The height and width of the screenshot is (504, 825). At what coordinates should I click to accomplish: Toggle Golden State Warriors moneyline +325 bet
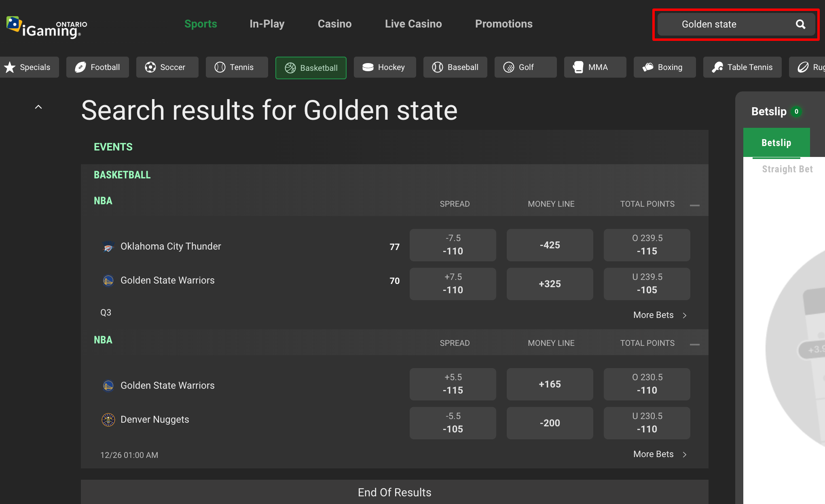[x=550, y=284]
